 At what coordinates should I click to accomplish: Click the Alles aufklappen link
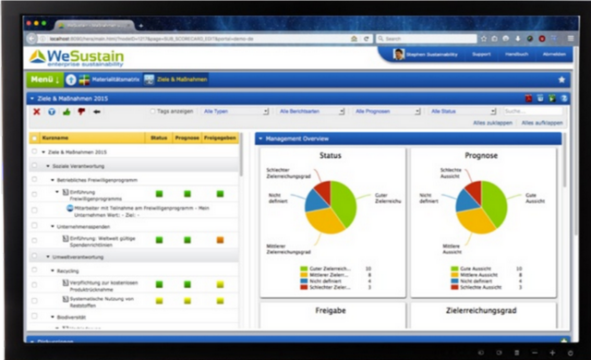(542, 123)
